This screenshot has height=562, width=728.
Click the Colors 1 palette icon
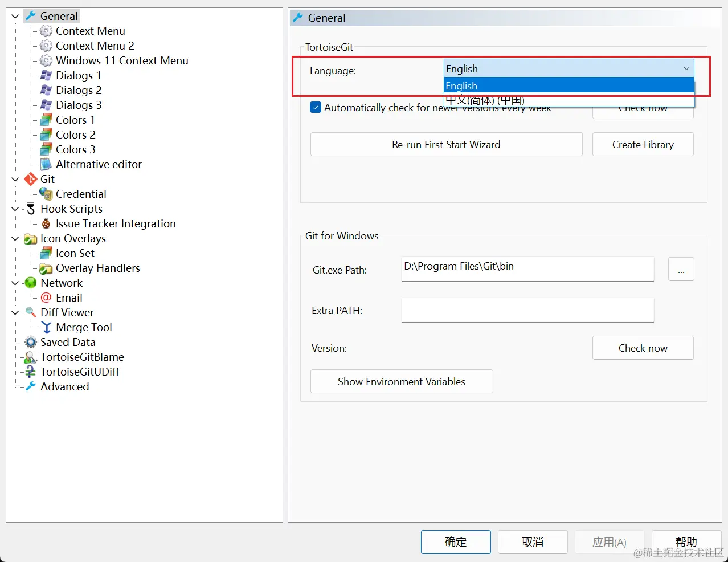[46, 120]
